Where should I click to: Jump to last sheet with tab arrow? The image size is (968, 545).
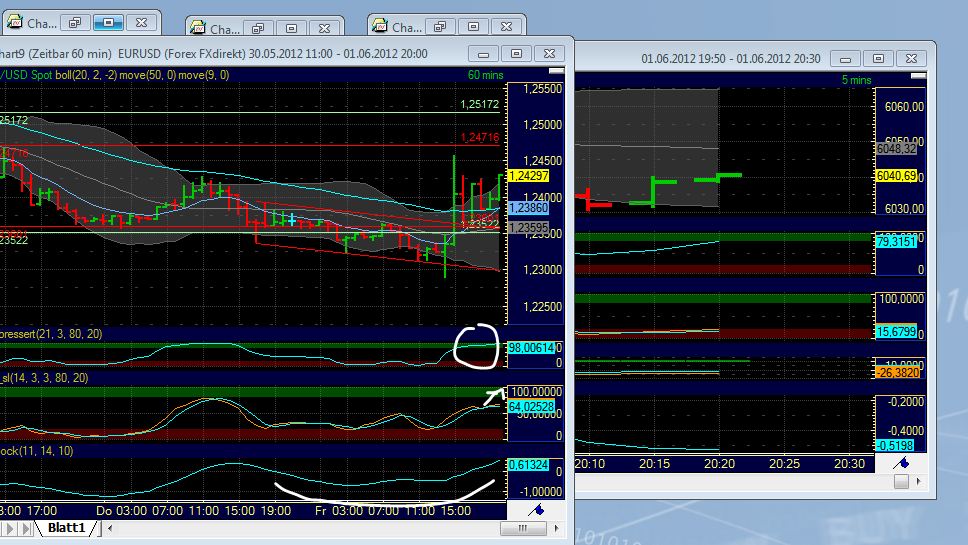[x=26, y=528]
